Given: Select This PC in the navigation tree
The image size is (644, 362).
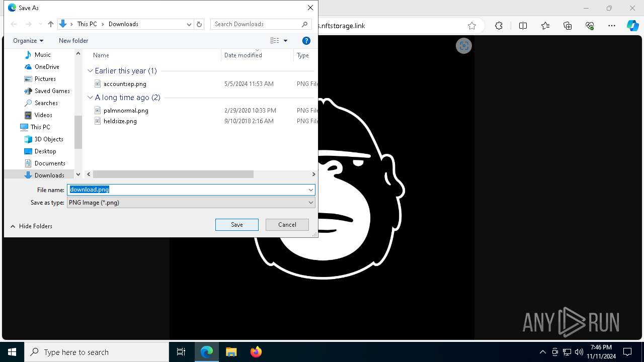Looking at the screenshot, I should [40, 127].
